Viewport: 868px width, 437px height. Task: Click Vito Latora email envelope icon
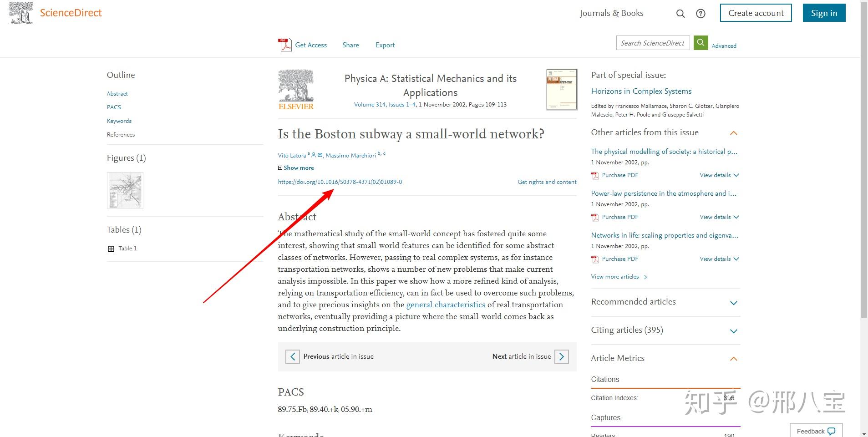point(320,155)
